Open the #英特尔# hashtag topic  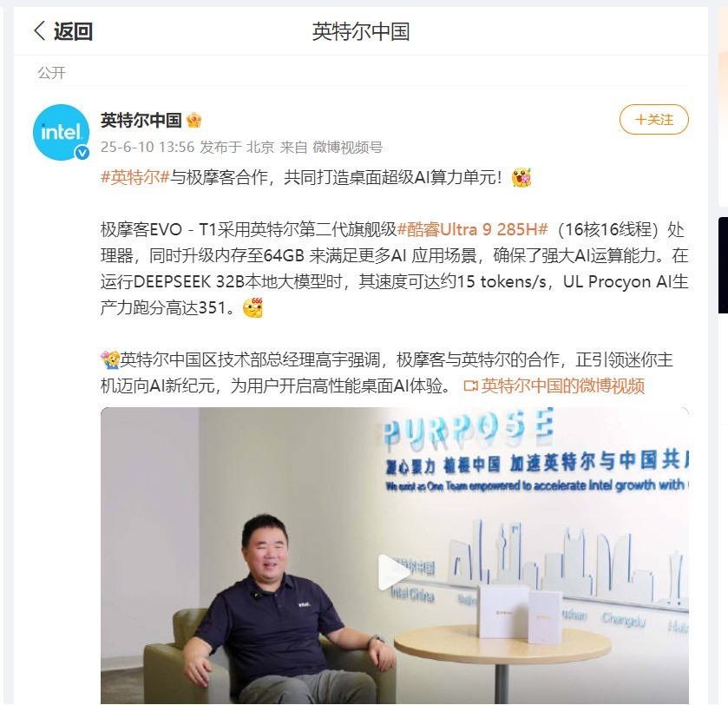click(134, 177)
